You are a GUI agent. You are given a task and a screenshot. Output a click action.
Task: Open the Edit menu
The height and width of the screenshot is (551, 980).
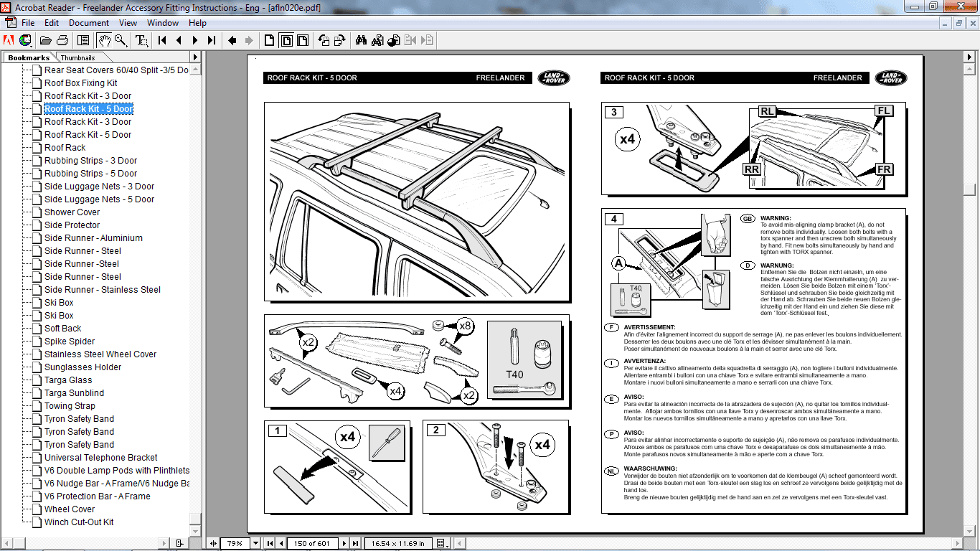pyautogui.click(x=52, y=23)
